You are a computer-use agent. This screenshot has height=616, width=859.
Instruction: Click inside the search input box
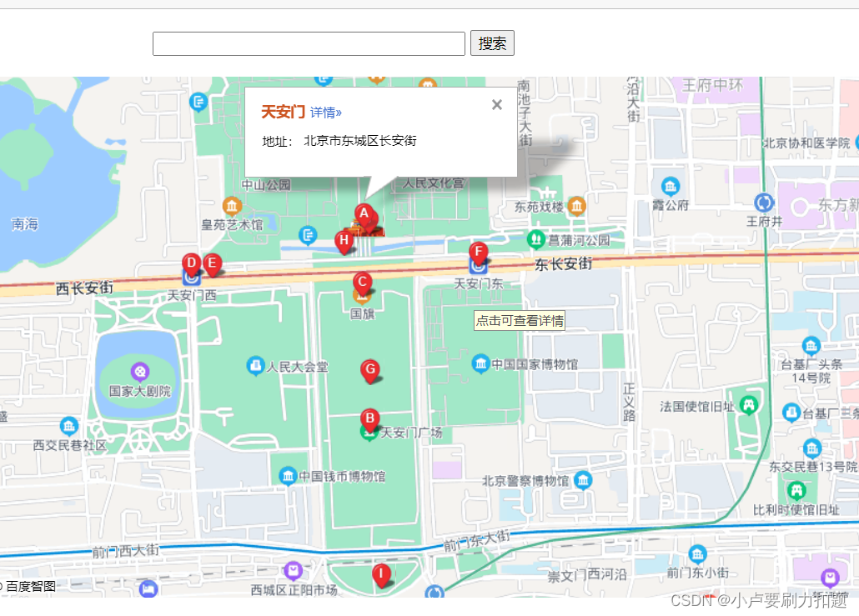308,43
